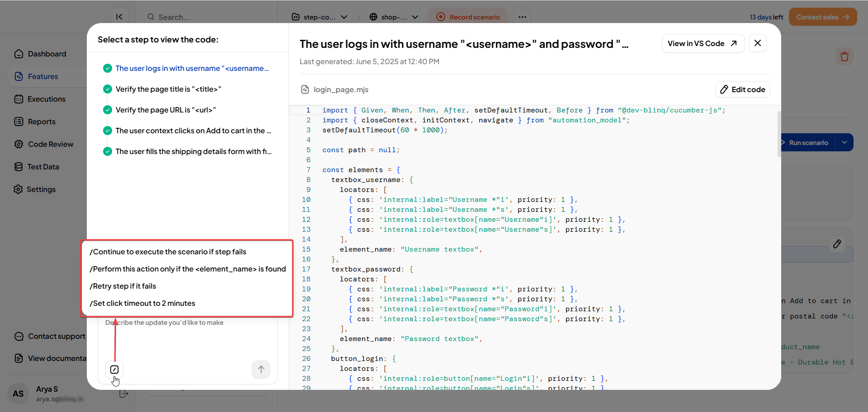The width and height of the screenshot is (868, 412).
Task: Expand the step-co... project dropdown
Action: pyautogui.click(x=320, y=17)
